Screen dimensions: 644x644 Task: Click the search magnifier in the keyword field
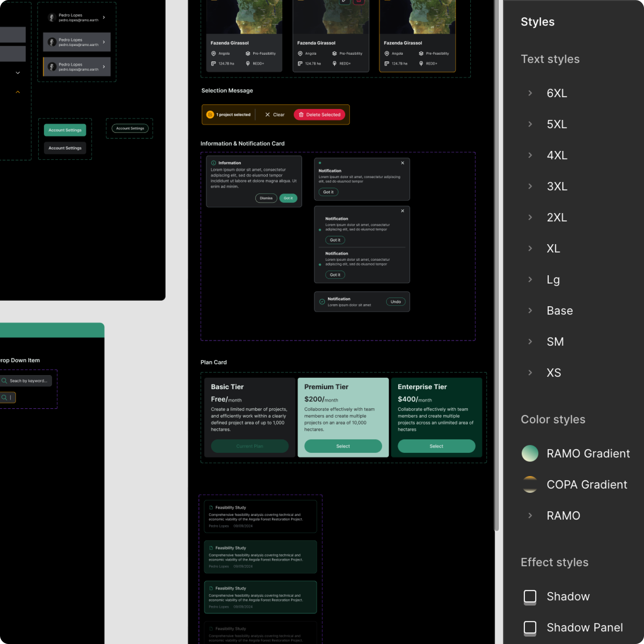coord(4,381)
